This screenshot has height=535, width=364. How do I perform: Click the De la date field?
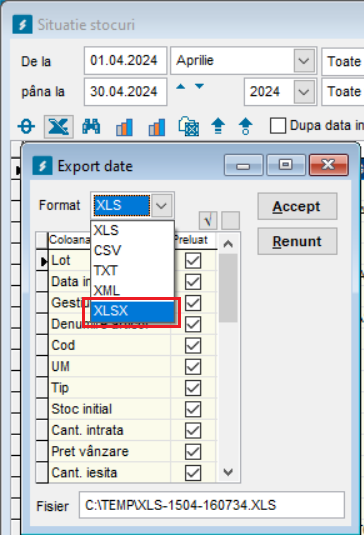(125, 61)
